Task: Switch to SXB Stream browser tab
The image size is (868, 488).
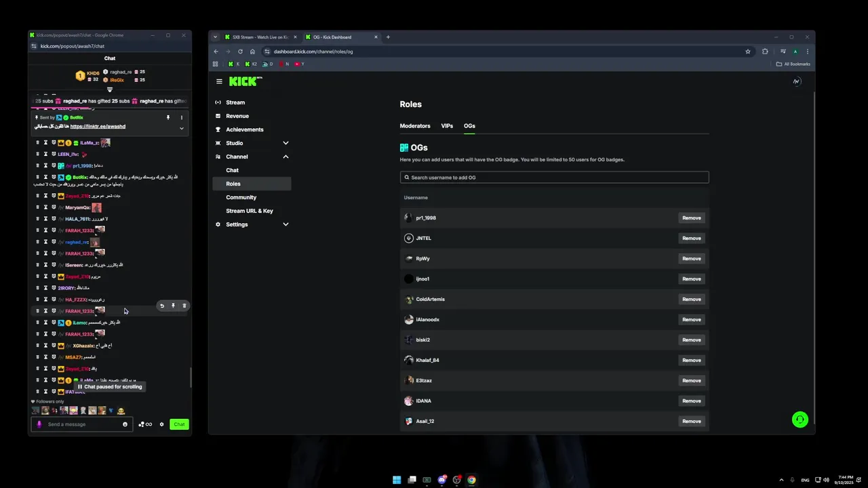Action: tap(260, 37)
